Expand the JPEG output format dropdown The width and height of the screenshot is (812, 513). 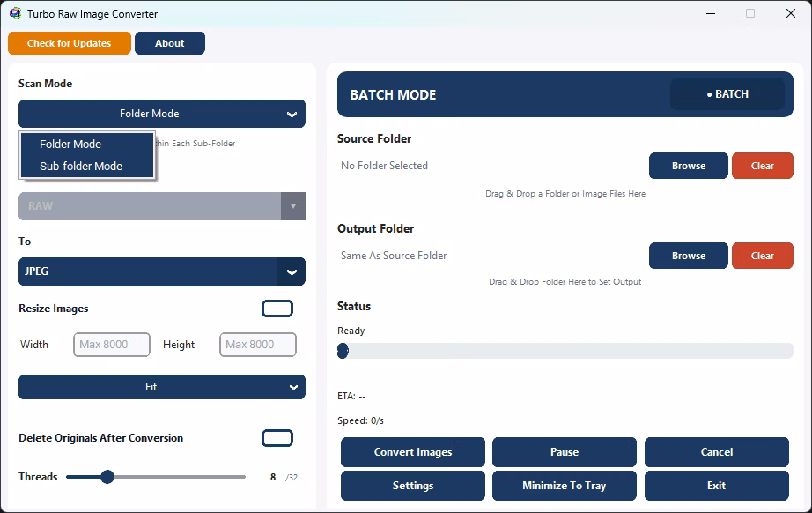tap(162, 271)
